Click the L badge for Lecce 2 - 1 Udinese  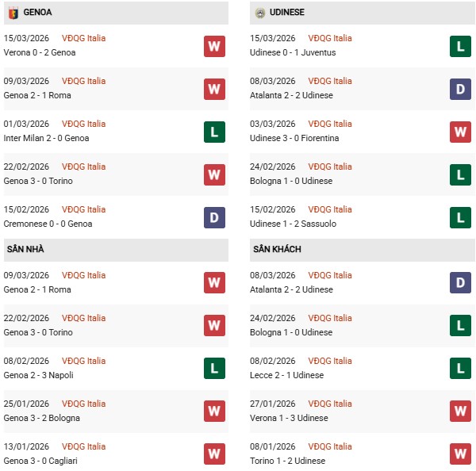point(460,369)
